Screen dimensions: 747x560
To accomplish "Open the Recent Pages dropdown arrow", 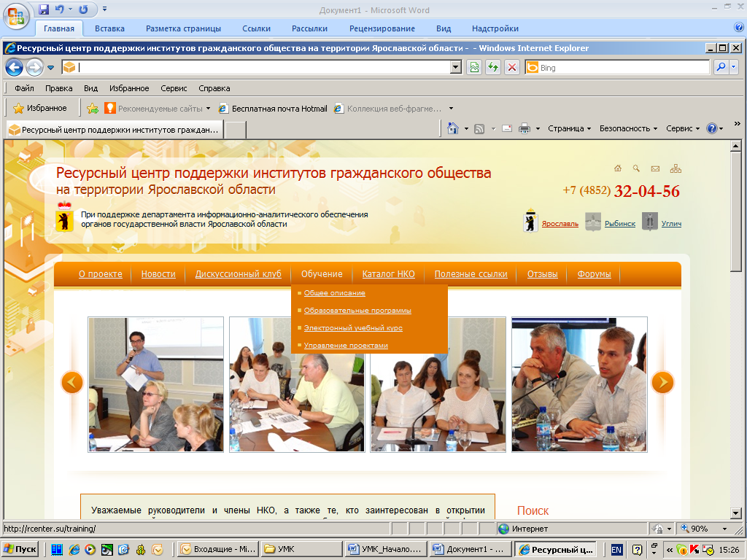I will (50, 68).
